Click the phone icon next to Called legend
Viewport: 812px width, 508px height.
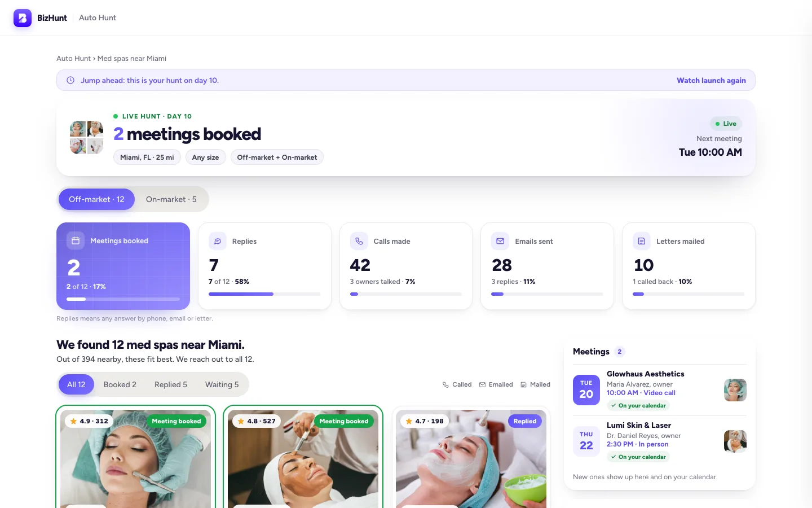445,385
